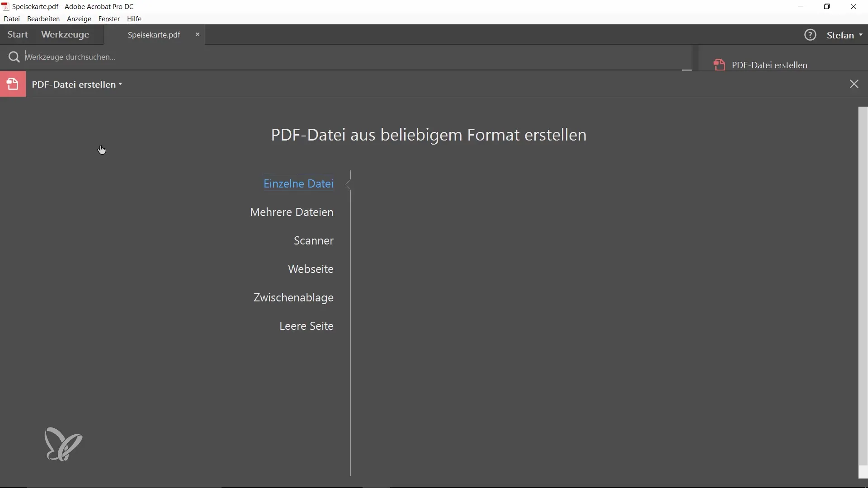This screenshot has width=868, height=488.
Task: Open the Hilfe menu
Action: pyautogui.click(x=134, y=19)
